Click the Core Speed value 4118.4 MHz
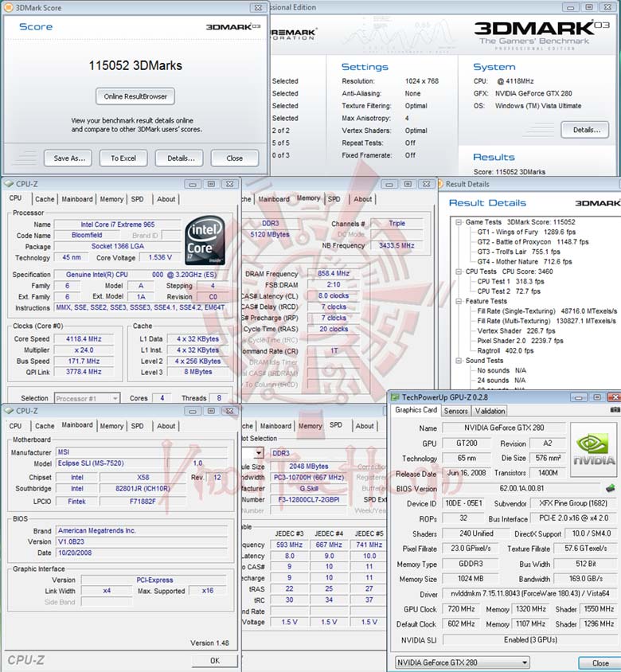Screen dimensions: 621x672 pyautogui.click(x=84, y=339)
